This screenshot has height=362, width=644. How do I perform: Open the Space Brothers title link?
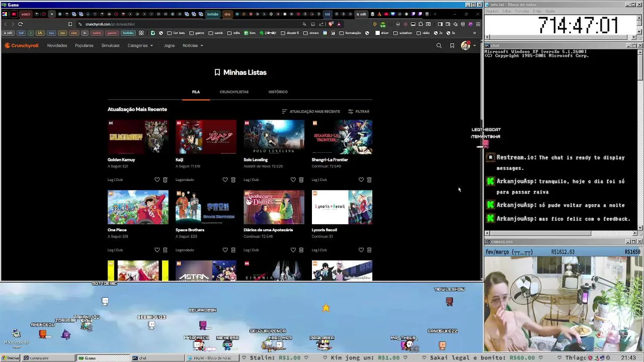point(190,230)
